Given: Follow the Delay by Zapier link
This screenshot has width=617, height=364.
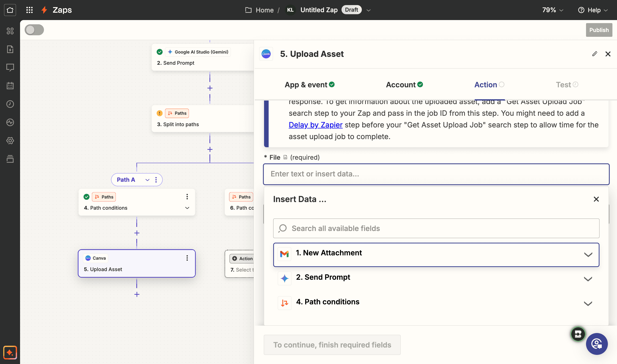Looking at the screenshot, I should pyautogui.click(x=316, y=125).
